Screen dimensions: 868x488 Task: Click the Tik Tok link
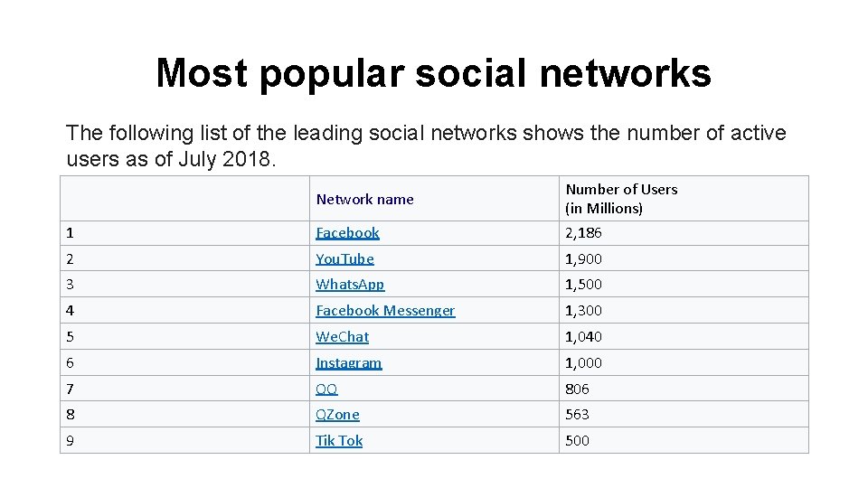[339, 441]
